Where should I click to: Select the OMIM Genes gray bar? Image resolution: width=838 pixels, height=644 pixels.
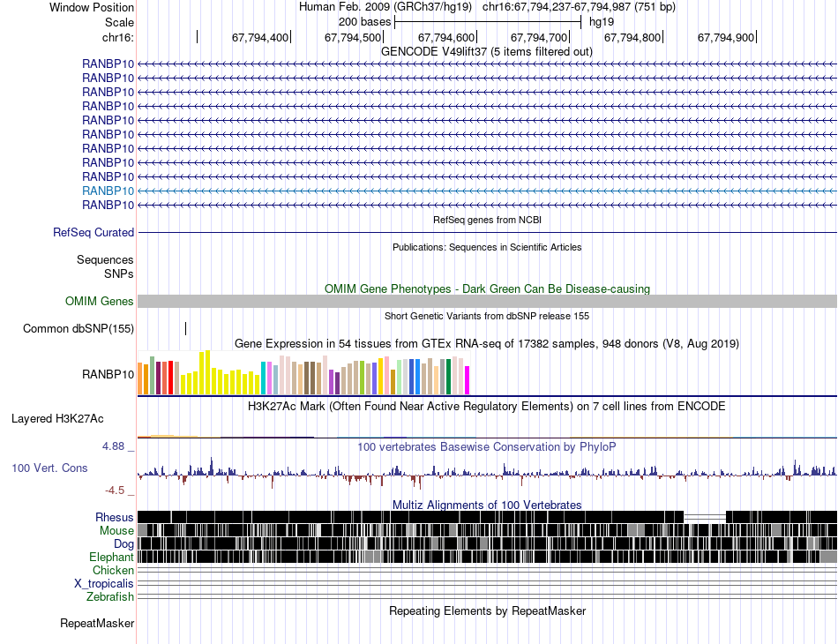click(487, 302)
